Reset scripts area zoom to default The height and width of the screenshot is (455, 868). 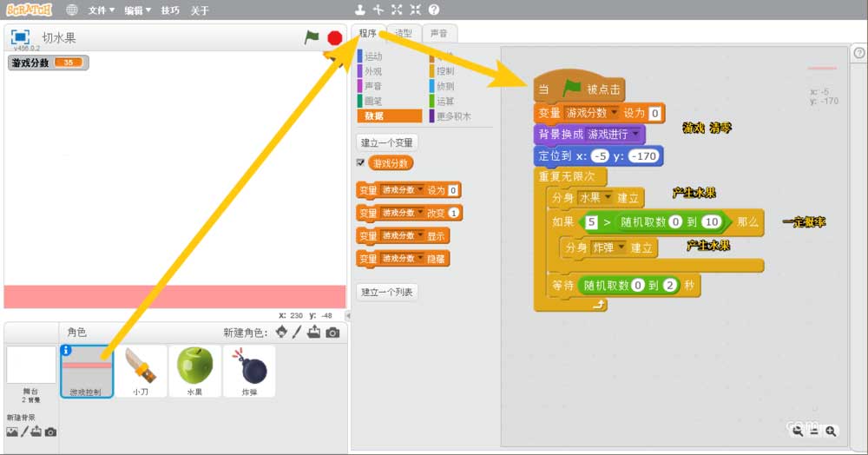click(x=814, y=431)
